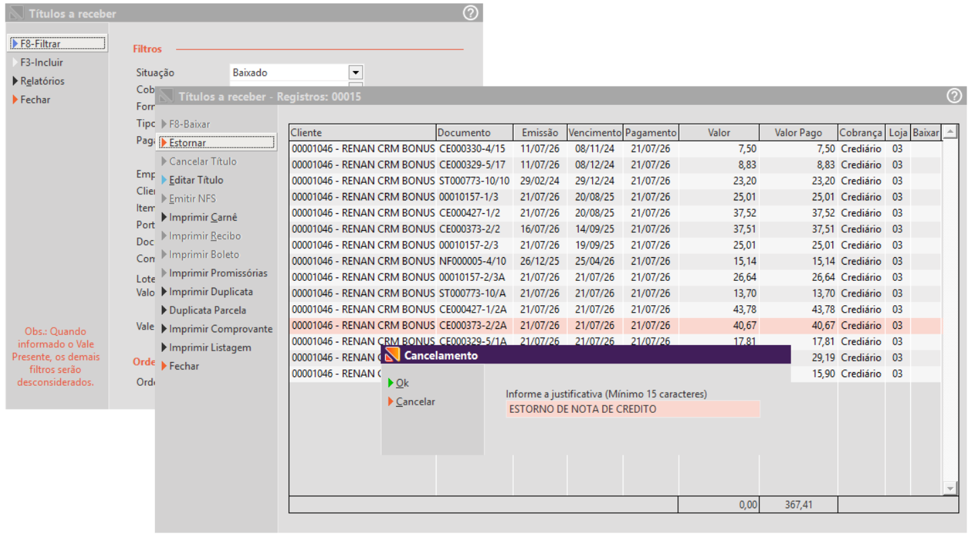
Task: Click the Documento column header
Action: [474, 133]
